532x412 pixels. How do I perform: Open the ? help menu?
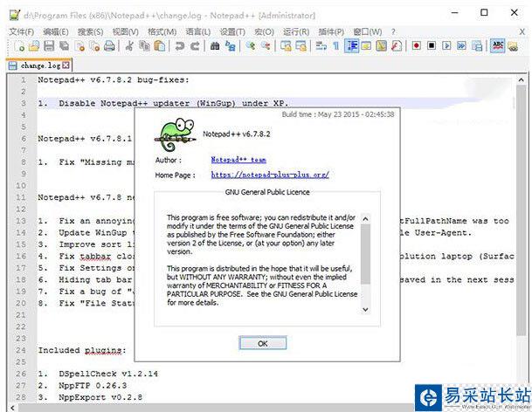[393, 32]
